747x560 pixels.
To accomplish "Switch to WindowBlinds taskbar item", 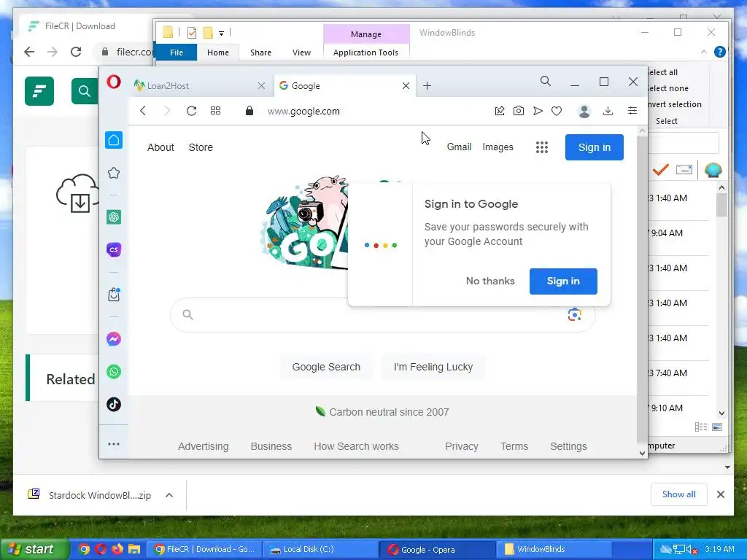I will [x=554, y=549].
